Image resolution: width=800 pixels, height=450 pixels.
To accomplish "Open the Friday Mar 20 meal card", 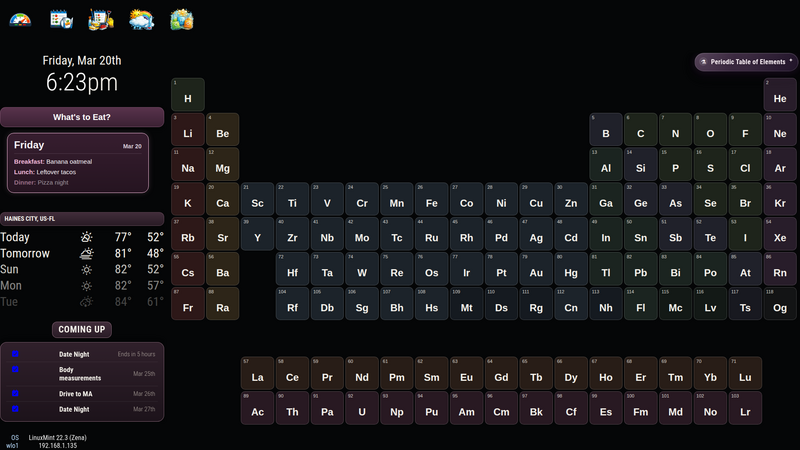I will click(78, 163).
